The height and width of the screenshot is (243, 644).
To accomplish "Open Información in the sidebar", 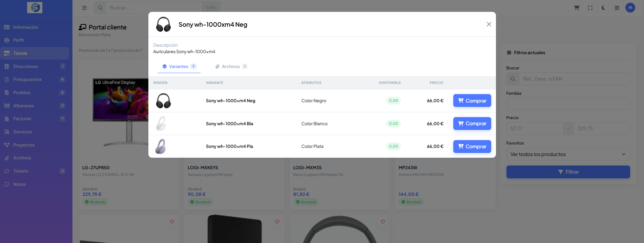I will (35, 27).
